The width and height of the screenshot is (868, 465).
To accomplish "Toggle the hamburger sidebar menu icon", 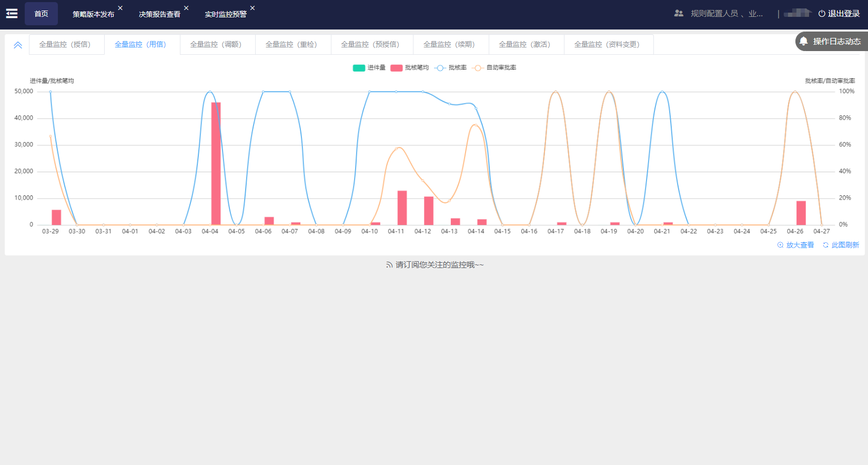I will click(12, 14).
